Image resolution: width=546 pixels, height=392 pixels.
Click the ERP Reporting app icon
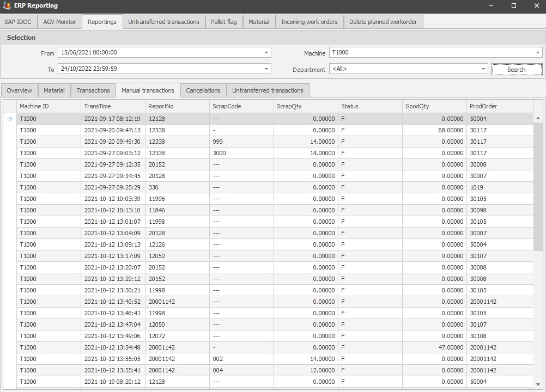tap(7, 5)
